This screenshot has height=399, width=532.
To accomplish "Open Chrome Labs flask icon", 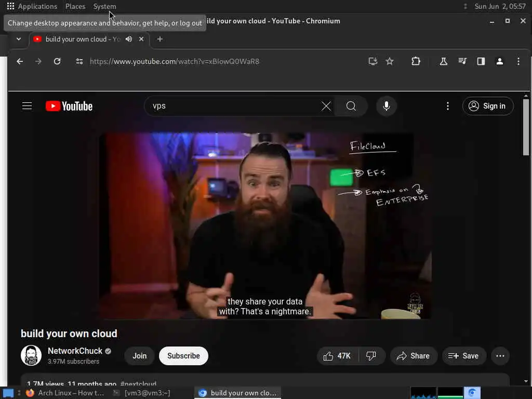I will [444, 61].
